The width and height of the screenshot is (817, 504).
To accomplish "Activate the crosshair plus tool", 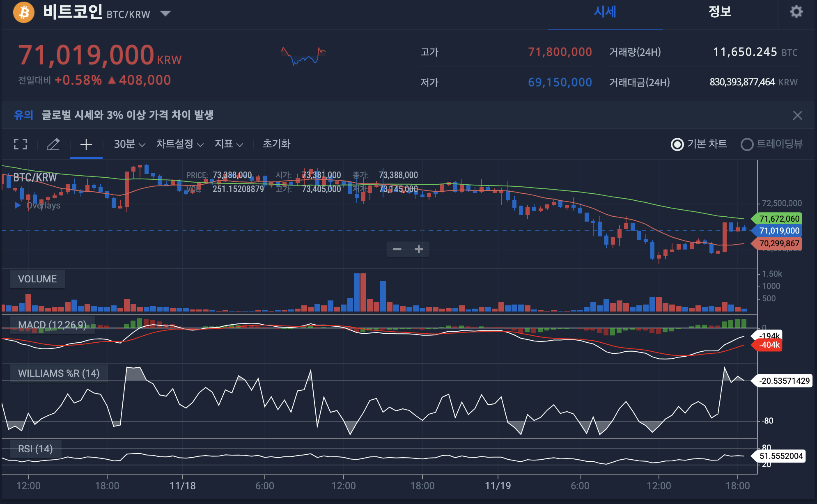I will (x=86, y=144).
